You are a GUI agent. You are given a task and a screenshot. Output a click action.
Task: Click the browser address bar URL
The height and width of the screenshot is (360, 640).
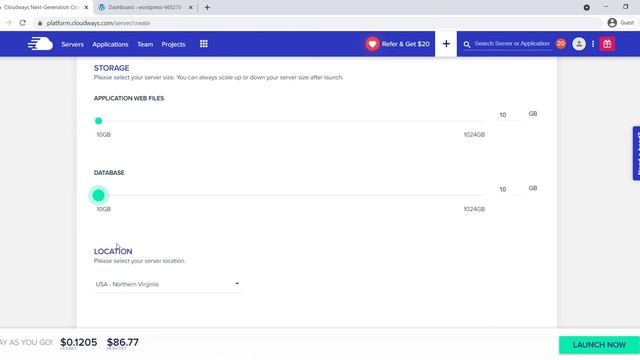click(98, 23)
